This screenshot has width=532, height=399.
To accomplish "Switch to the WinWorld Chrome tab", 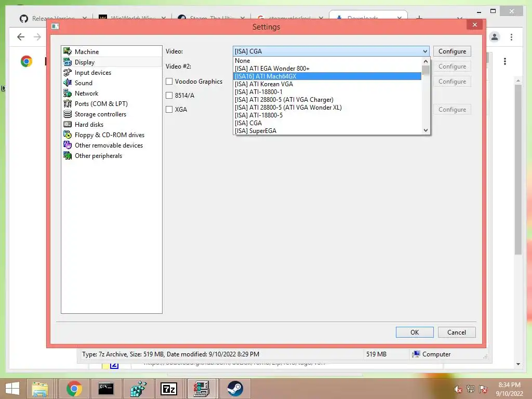I will pos(132,18).
